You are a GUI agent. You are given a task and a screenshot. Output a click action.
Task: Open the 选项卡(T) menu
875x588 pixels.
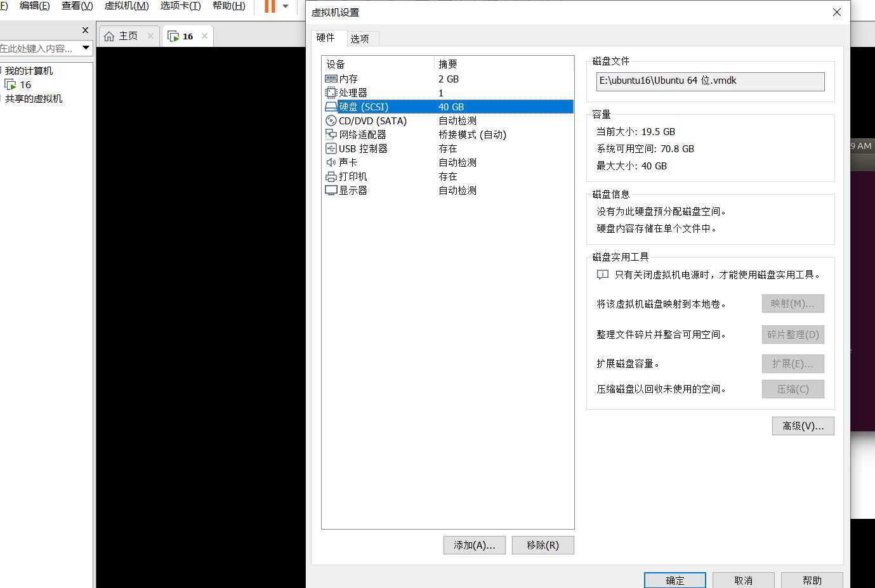pos(180,6)
